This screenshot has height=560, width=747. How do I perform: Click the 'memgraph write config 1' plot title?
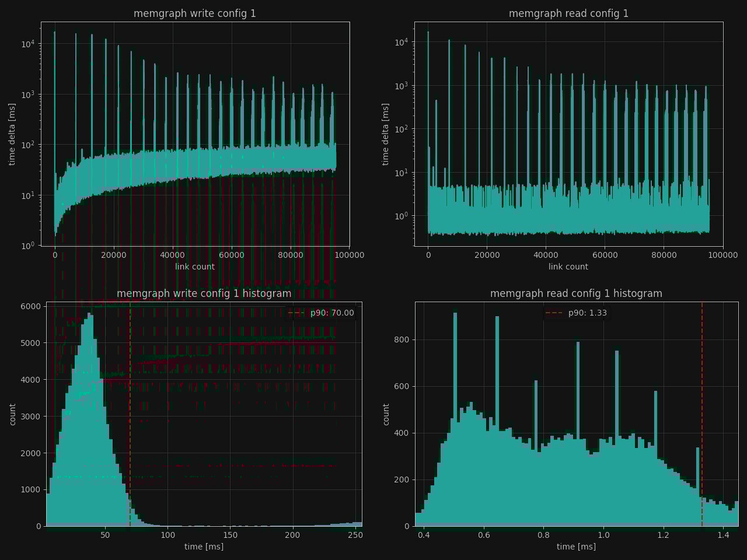[x=195, y=13]
